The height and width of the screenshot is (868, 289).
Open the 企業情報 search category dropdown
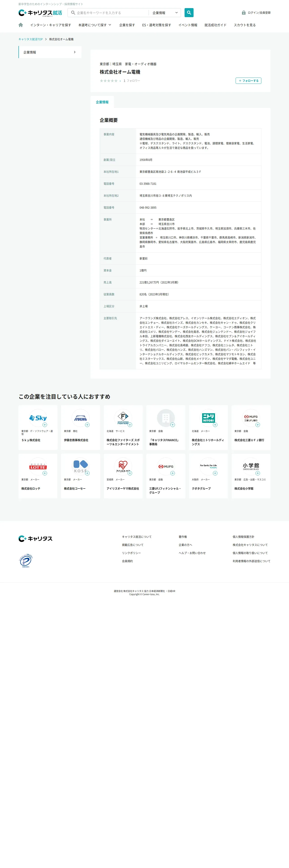pos(165,13)
